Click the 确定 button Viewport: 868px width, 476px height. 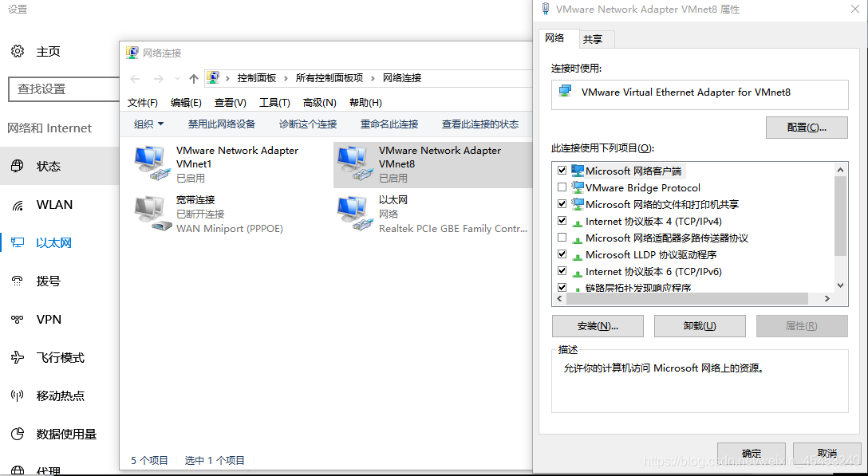point(752,454)
